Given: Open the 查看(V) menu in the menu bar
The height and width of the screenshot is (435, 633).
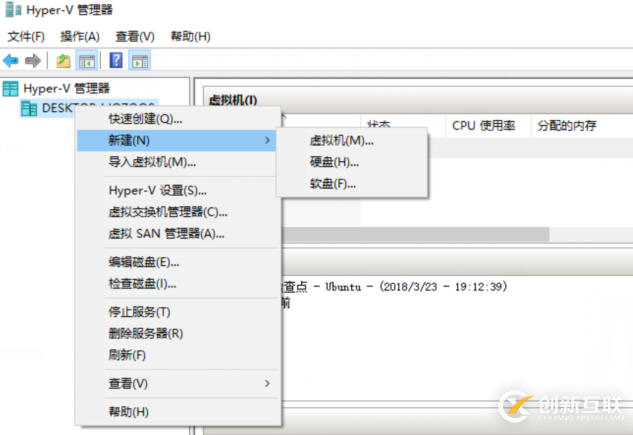Looking at the screenshot, I should [x=135, y=37].
